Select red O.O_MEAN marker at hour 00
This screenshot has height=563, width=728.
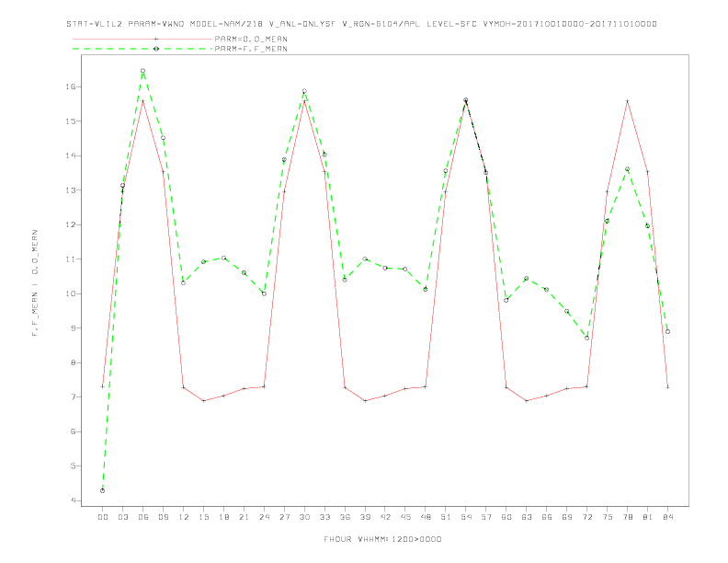(x=103, y=386)
